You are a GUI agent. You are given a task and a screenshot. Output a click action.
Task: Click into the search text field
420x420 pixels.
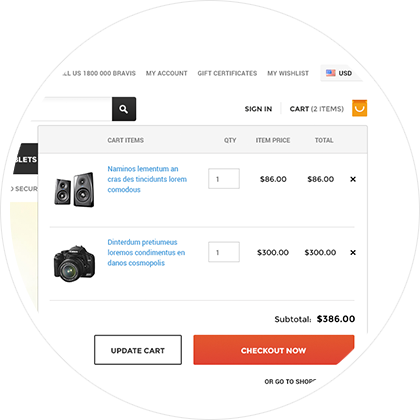pyautogui.click(x=72, y=109)
